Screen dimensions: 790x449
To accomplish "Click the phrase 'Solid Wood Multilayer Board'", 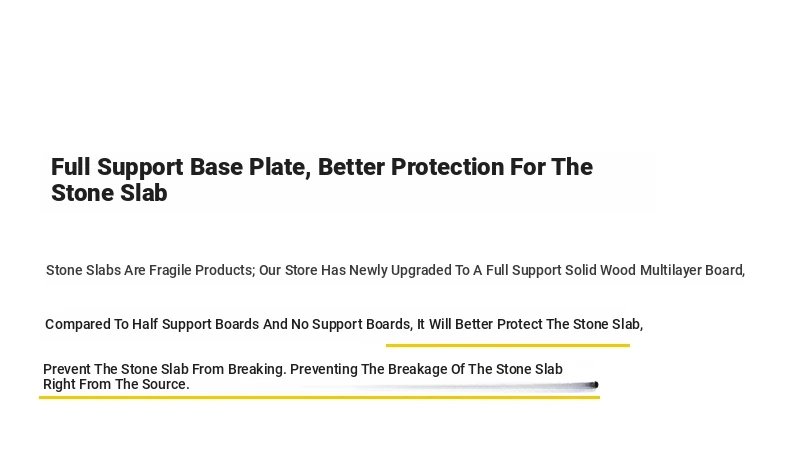I will (654, 270).
